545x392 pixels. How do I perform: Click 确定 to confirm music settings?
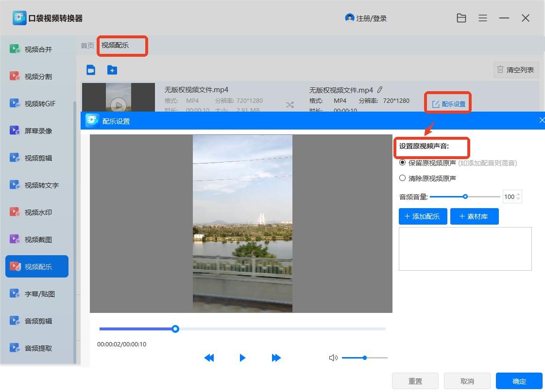tap(519, 381)
